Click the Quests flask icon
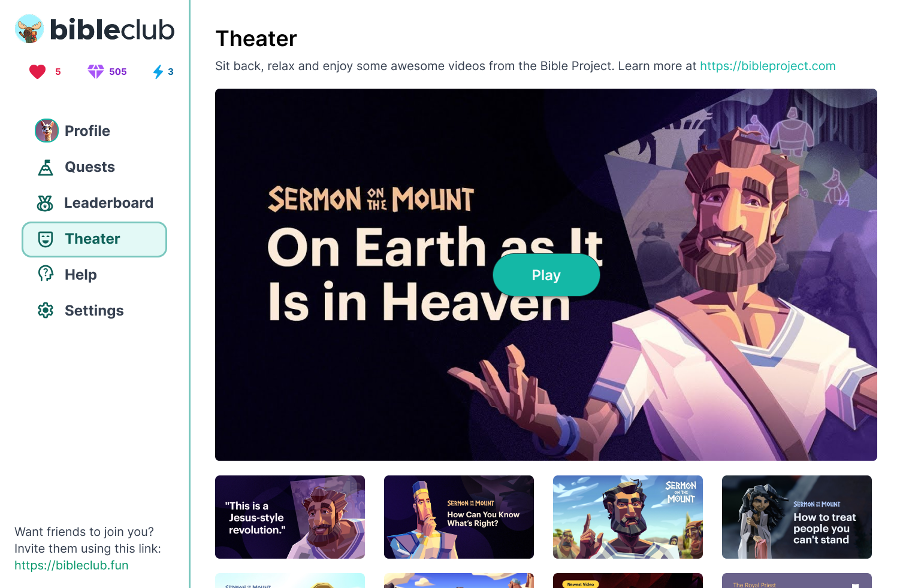 (x=46, y=167)
